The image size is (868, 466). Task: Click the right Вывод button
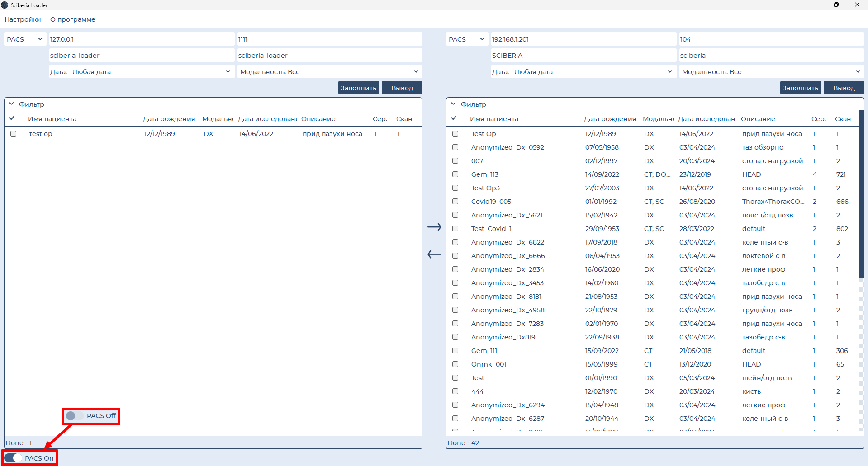click(x=844, y=88)
